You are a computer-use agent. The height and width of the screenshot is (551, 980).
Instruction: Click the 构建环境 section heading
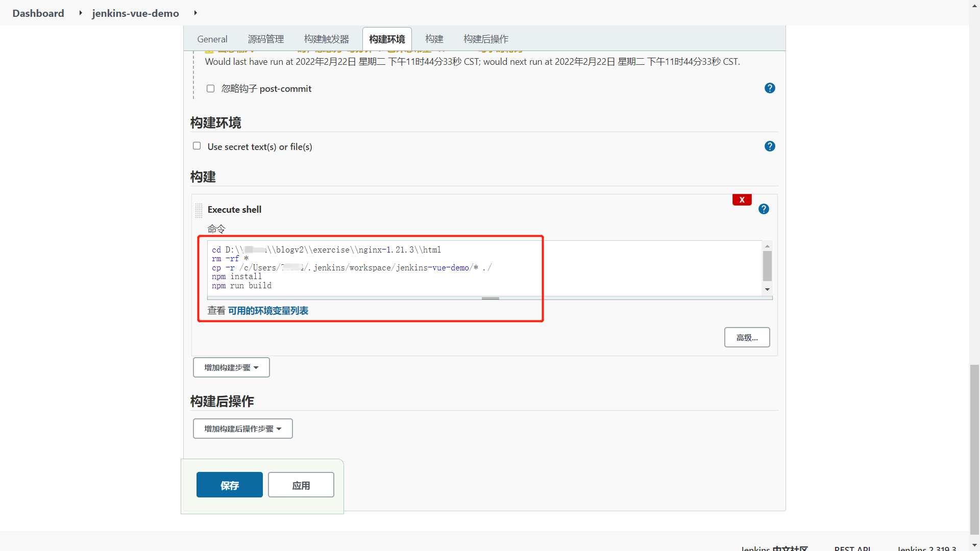pyautogui.click(x=215, y=123)
